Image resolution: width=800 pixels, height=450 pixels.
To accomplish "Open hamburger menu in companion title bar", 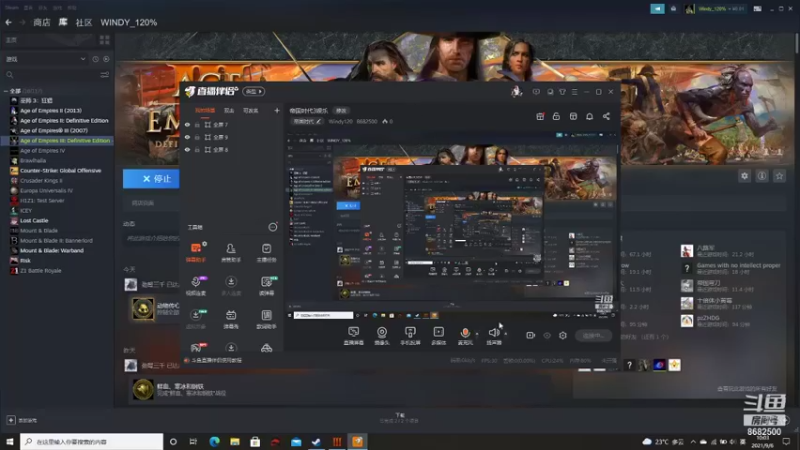I will tap(574, 92).
